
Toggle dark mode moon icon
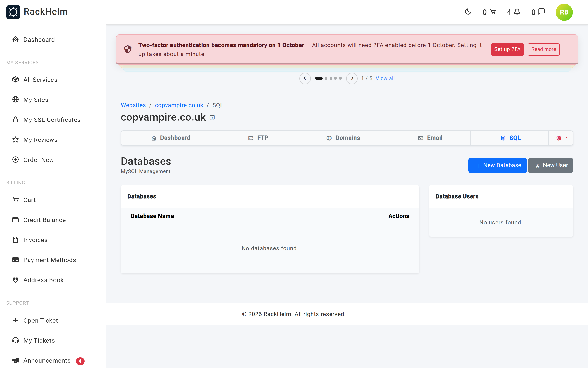468,12
